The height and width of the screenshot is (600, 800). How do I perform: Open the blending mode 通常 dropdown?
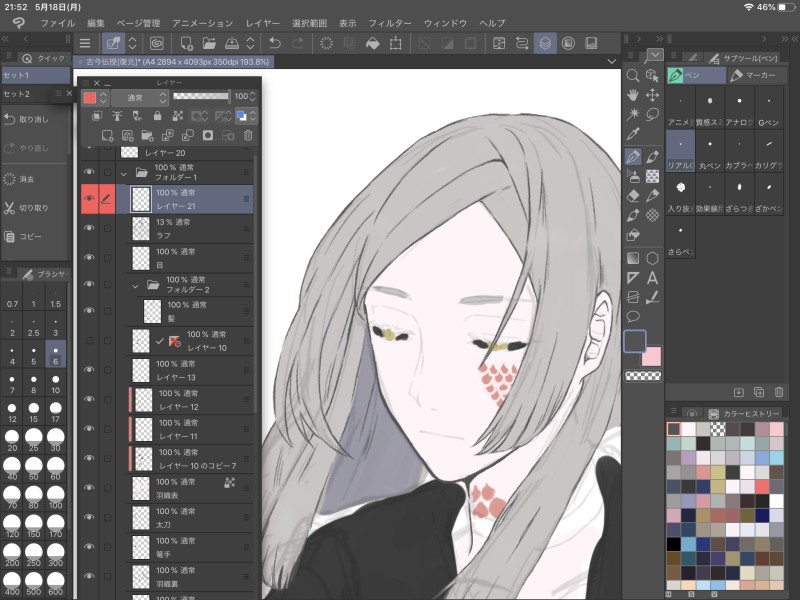(140, 97)
